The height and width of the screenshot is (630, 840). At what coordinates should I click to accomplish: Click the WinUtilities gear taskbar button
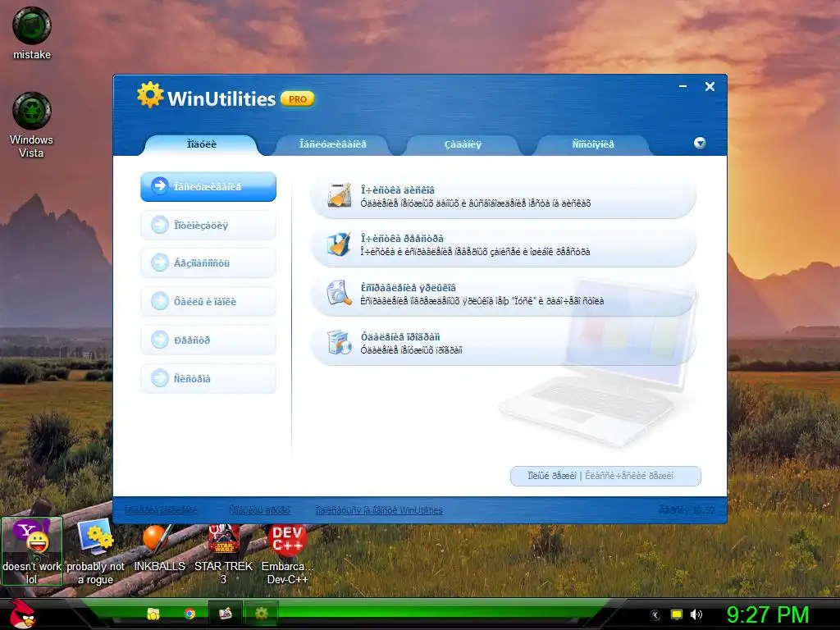262,614
